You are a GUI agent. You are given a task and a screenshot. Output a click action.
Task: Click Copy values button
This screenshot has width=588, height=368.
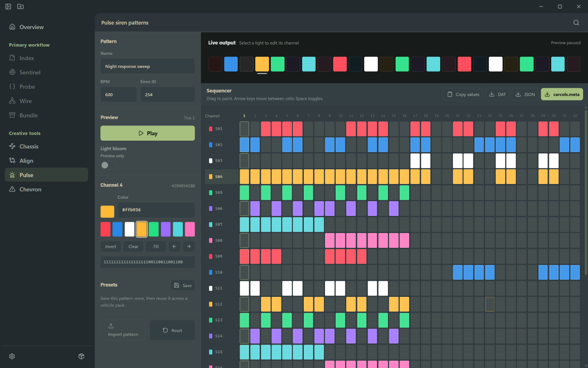click(x=463, y=94)
